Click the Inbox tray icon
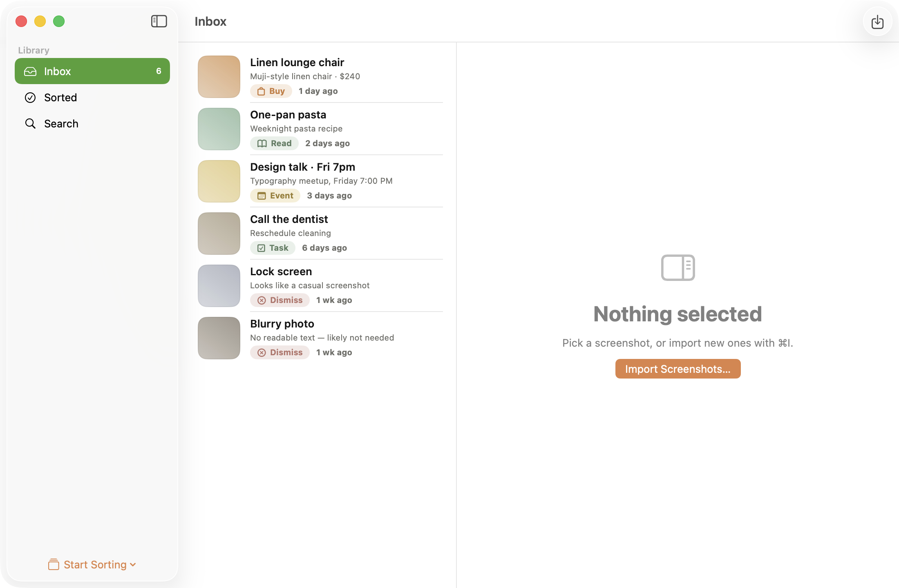 [30, 71]
